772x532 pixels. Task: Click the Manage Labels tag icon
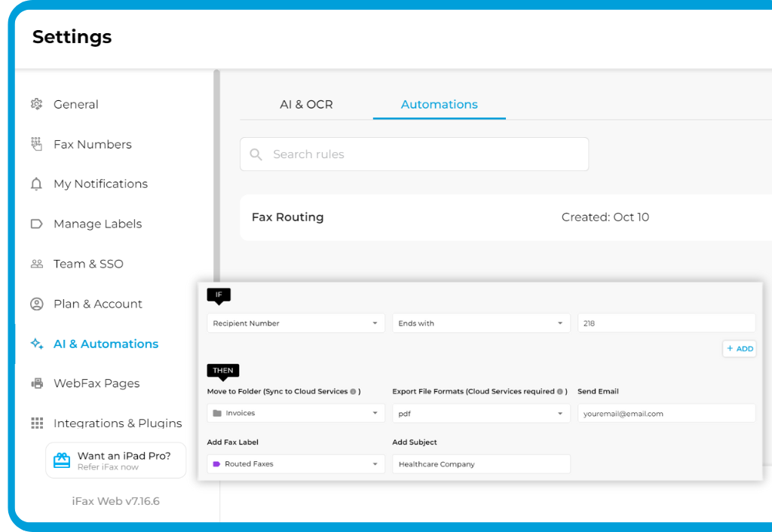(x=36, y=224)
